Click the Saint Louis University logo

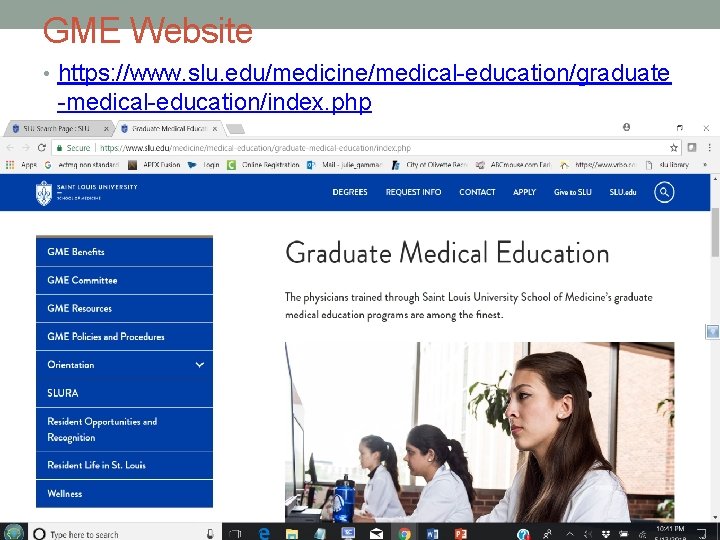[87, 193]
